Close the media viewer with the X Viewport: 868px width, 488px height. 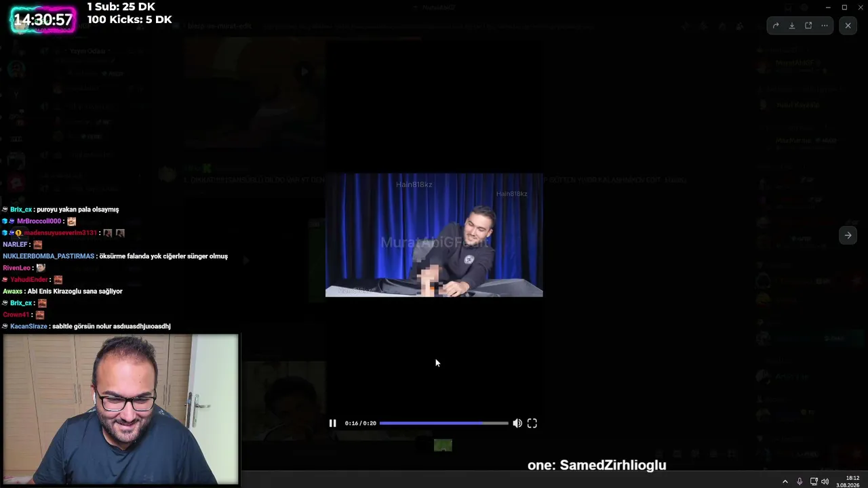848,26
